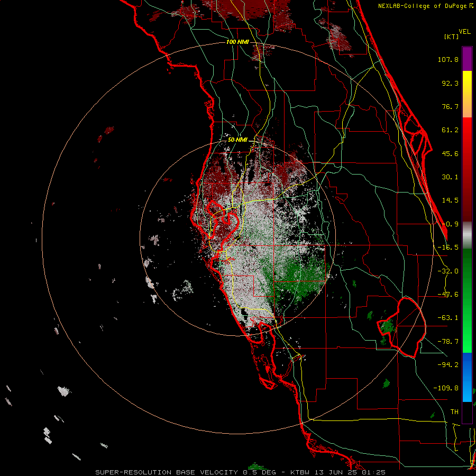
Task: Click the -78.7 velocity scale value
Action: tap(448, 342)
